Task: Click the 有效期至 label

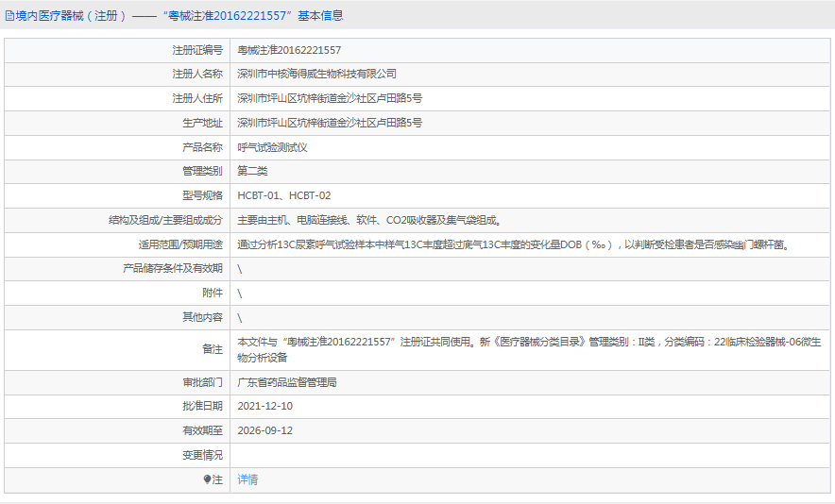Action: (202, 430)
